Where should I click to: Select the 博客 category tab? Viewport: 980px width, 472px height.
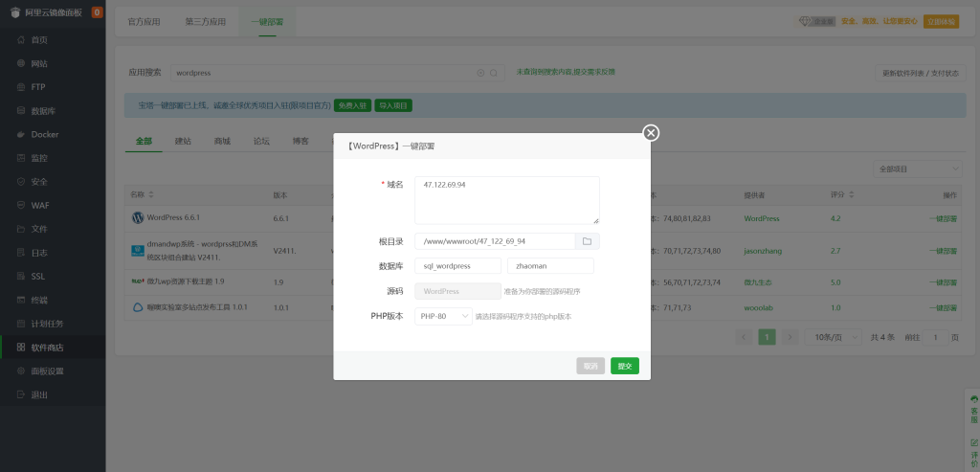pyautogui.click(x=301, y=142)
